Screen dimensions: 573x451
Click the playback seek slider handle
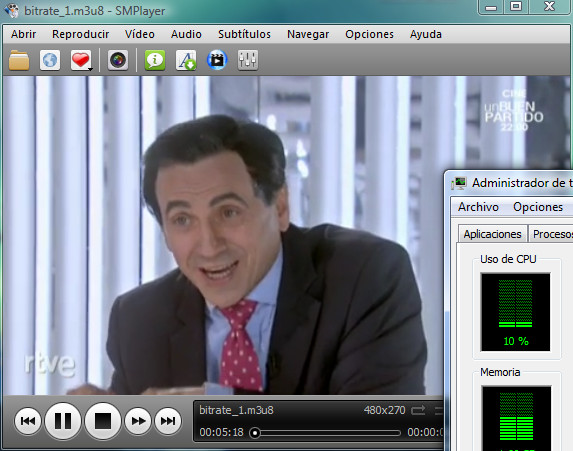[255, 433]
